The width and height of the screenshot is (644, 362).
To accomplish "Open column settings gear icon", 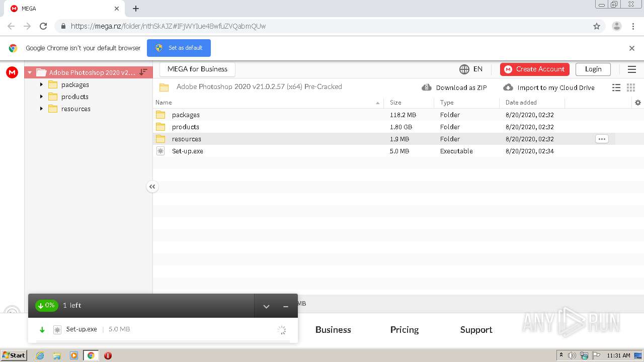I will coord(638,103).
